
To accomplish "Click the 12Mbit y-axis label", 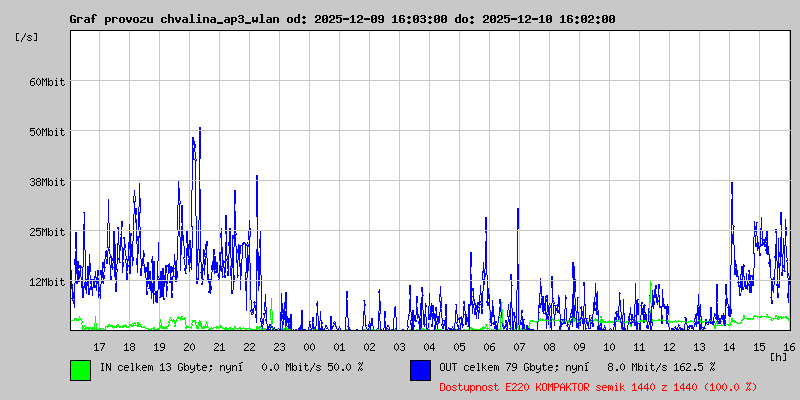I will click(47, 282).
